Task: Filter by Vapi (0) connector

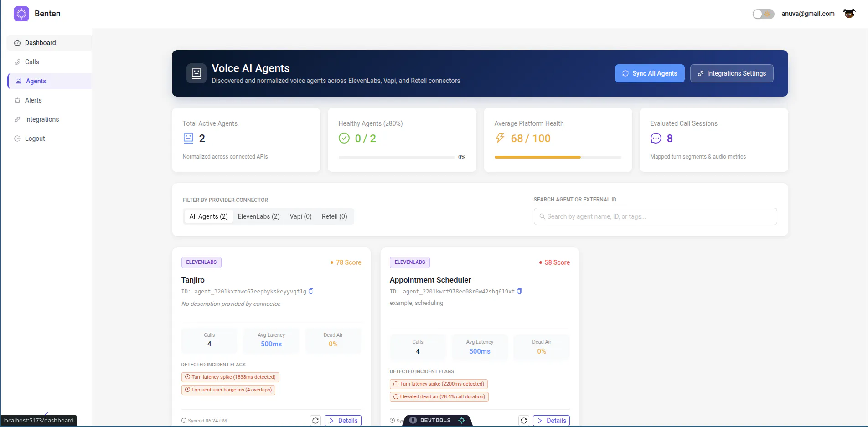Action: (x=300, y=216)
